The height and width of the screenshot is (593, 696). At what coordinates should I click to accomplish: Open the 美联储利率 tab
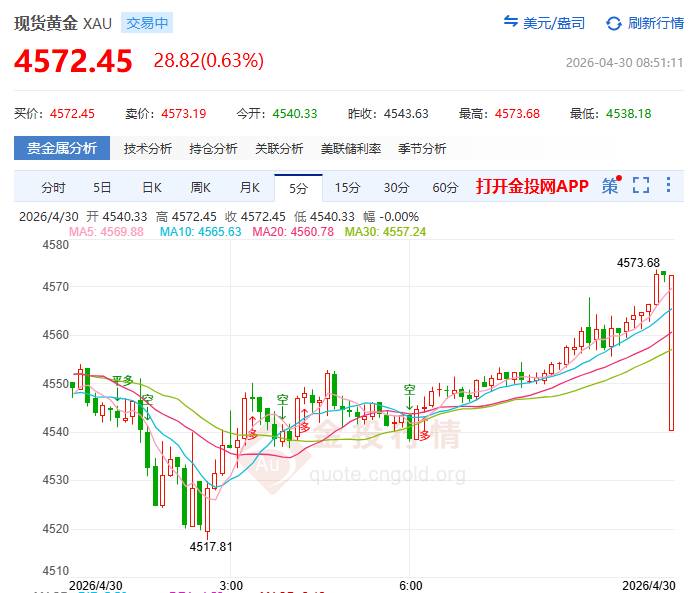(x=351, y=149)
